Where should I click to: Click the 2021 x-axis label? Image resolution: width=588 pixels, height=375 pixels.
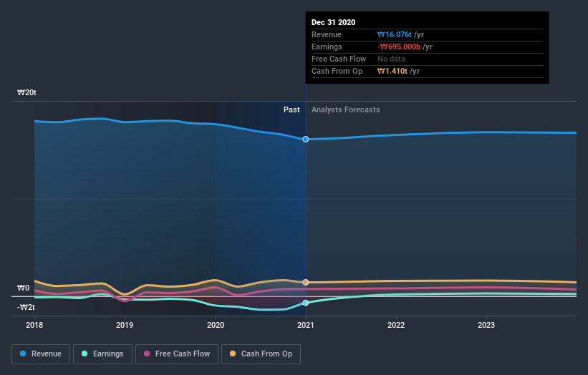point(306,325)
